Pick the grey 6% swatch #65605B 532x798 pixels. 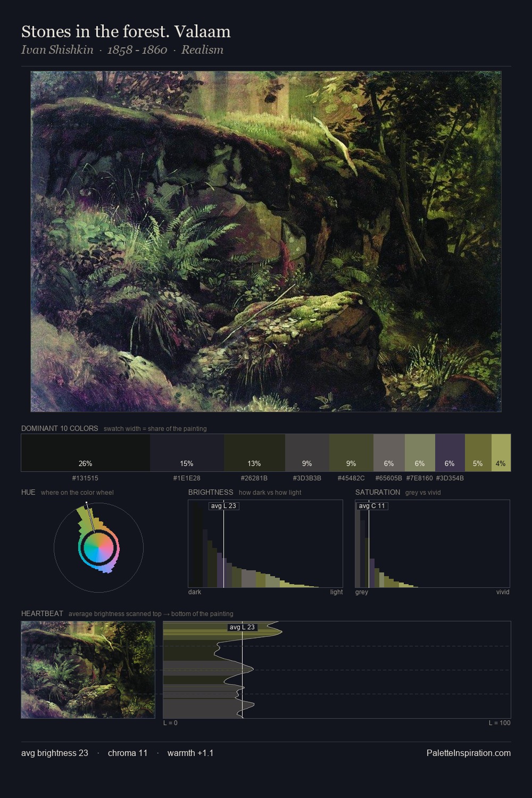point(389,453)
